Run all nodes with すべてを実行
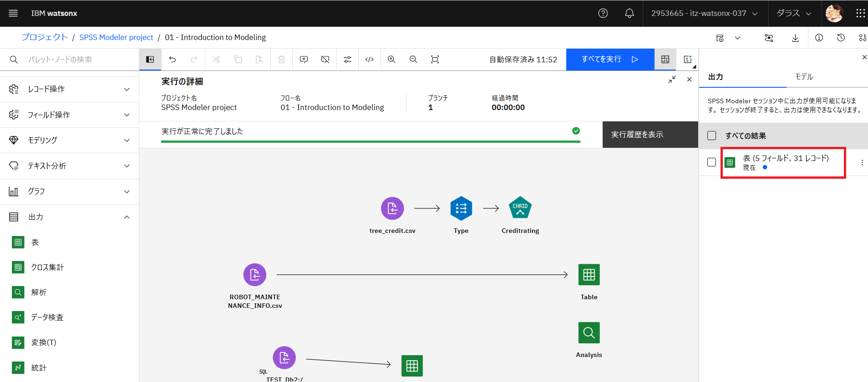Image resolution: width=868 pixels, height=382 pixels. pos(610,60)
